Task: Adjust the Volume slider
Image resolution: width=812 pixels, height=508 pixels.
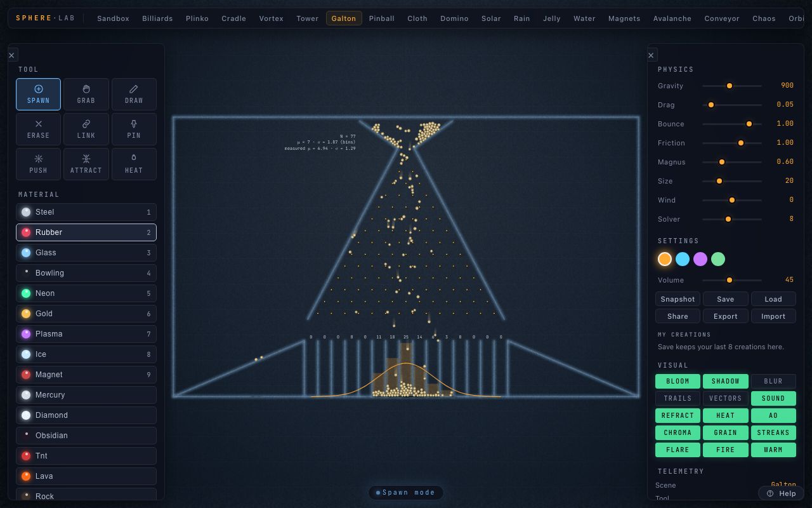Action: tap(731, 280)
